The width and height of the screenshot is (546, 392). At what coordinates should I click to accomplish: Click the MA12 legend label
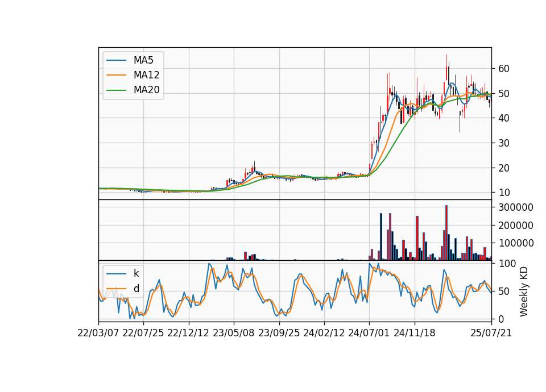(146, 75)
